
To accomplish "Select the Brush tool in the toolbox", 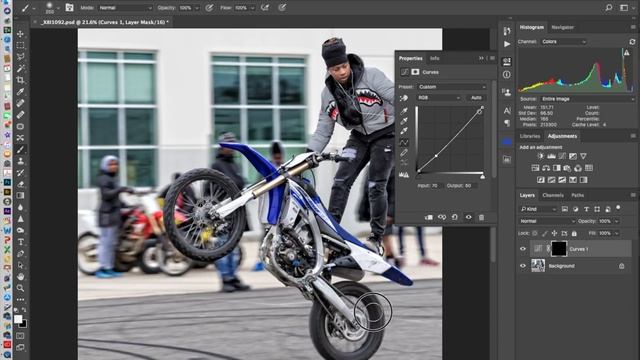I will coord(20,149).
